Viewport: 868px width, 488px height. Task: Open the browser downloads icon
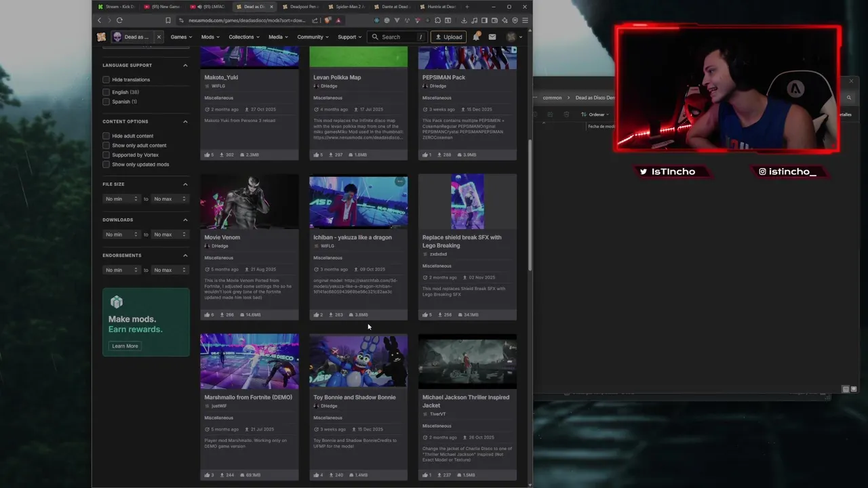464,20
